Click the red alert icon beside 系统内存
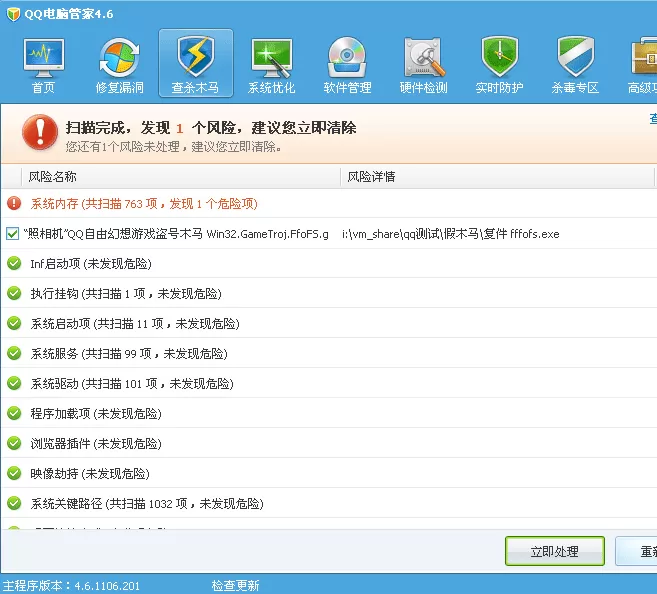The height and width of the screenshot is (594, 657). pyautogui.click(x=14, y=204)
